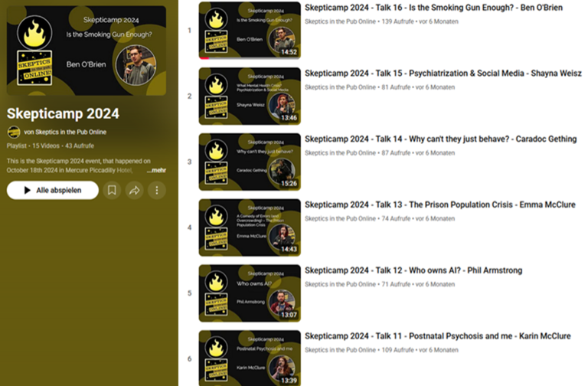Click Playlist · 15 Videos · 43 Aufrufe text
The image size is (588, 386).
click(51, 146)
